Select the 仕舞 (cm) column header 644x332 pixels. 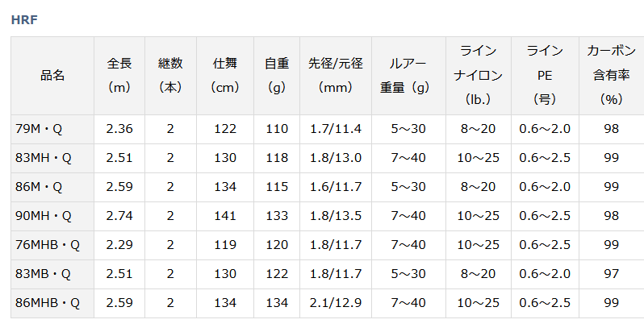click(225, 76)
